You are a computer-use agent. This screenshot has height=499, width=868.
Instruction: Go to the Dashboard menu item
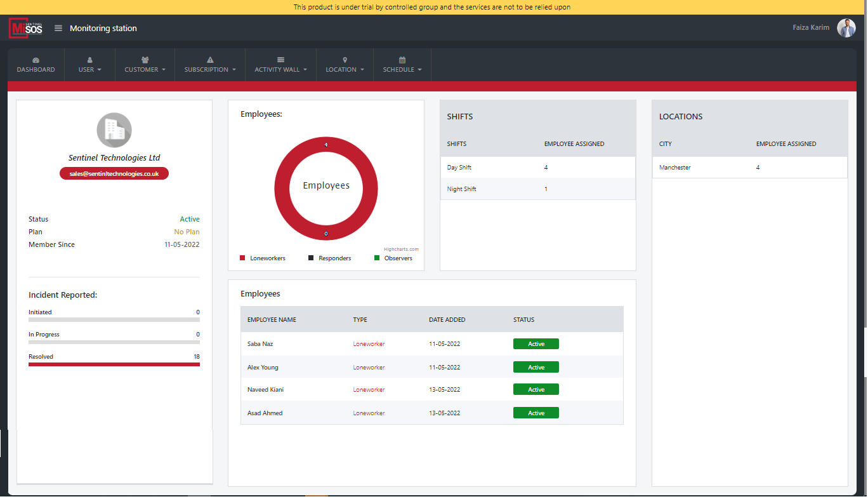(x=36, y=70)
